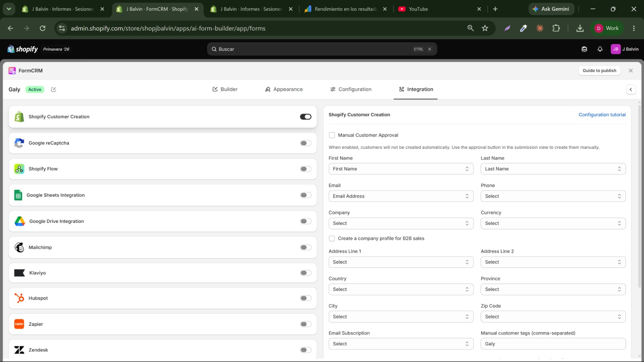
Task: Open the Work browser profile button
Action: pos(607,28)
